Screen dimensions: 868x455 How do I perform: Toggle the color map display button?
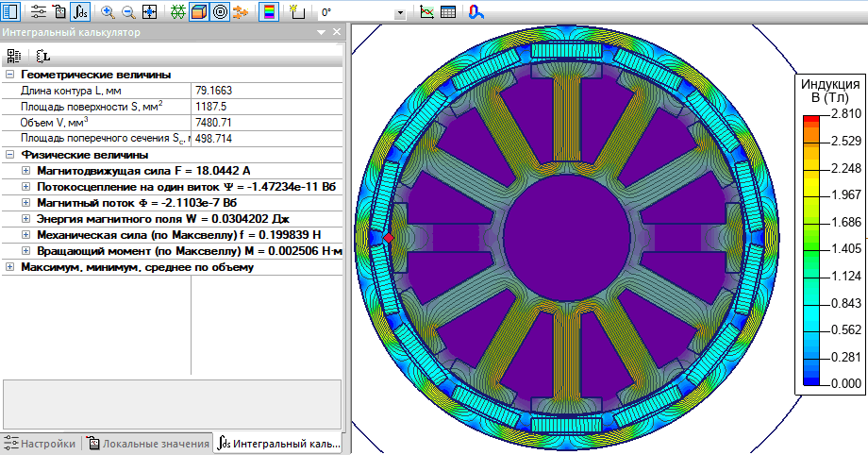(268, 12)
